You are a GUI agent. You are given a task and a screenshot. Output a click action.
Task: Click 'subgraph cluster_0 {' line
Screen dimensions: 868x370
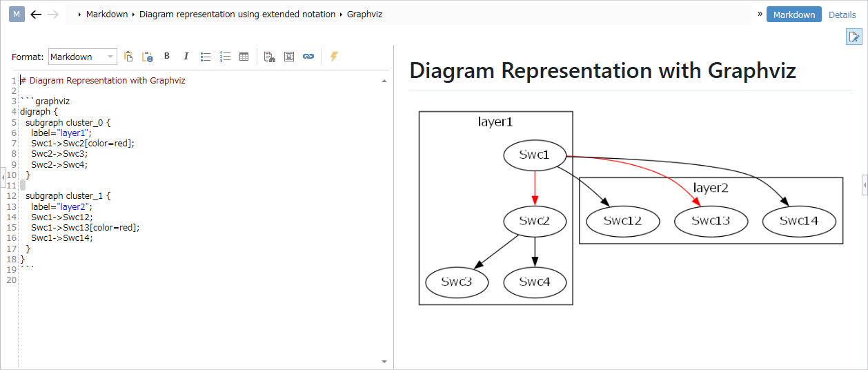coord(68,122)
